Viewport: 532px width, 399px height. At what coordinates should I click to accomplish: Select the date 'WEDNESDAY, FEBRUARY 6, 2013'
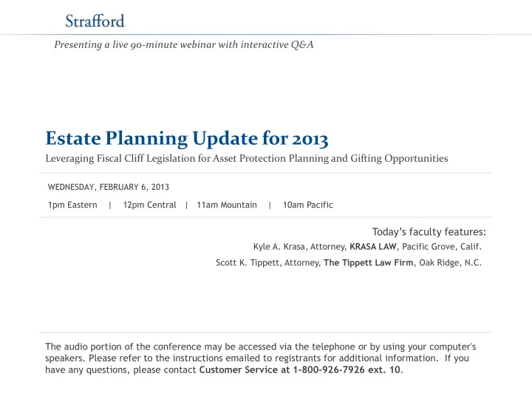click(x=108, y=187)
